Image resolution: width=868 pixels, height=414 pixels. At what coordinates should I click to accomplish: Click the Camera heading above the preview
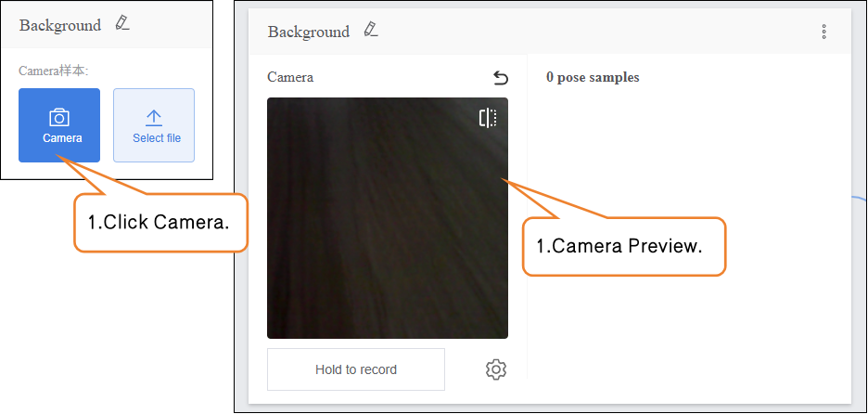click(290, 78)
